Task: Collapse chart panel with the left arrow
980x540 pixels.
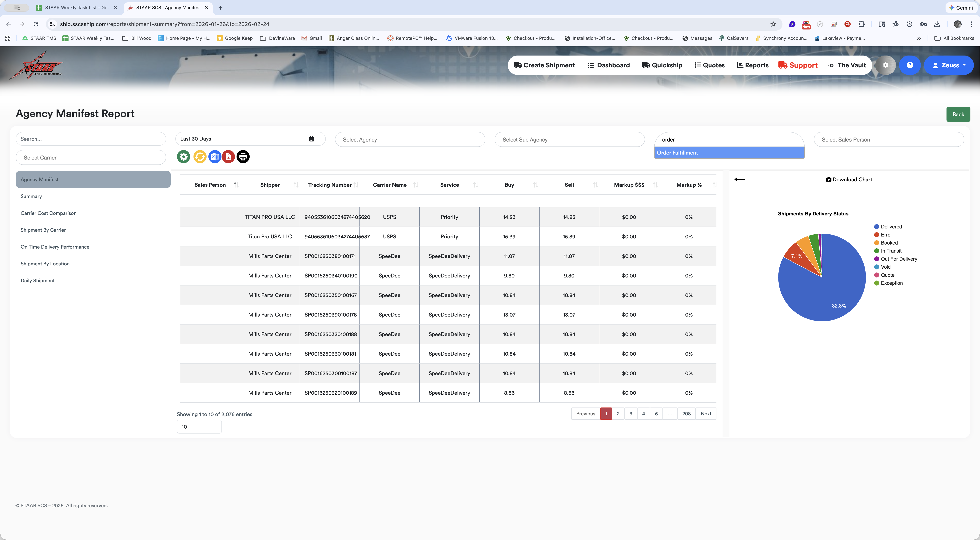Action: tap(740, 179)
